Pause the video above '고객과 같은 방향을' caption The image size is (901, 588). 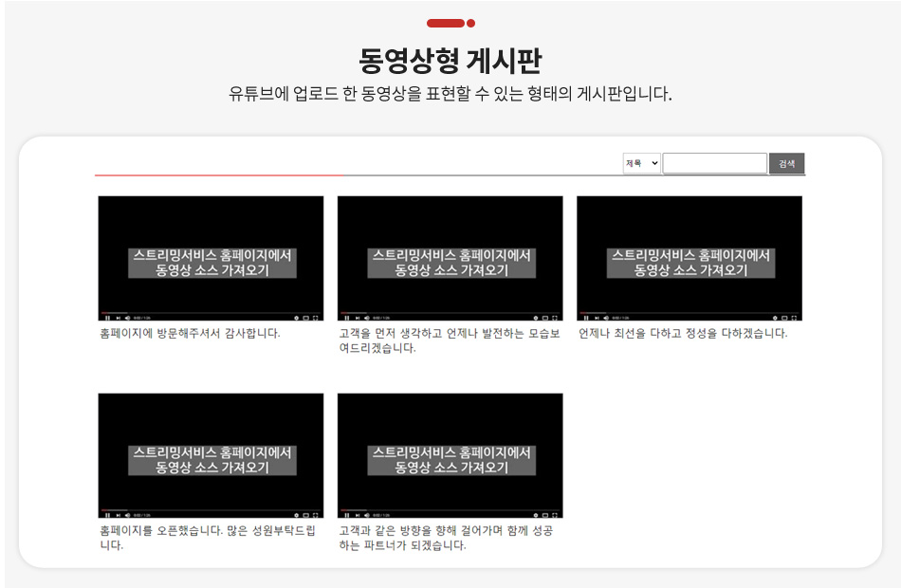pyautogui.click(x=346, y=515)
